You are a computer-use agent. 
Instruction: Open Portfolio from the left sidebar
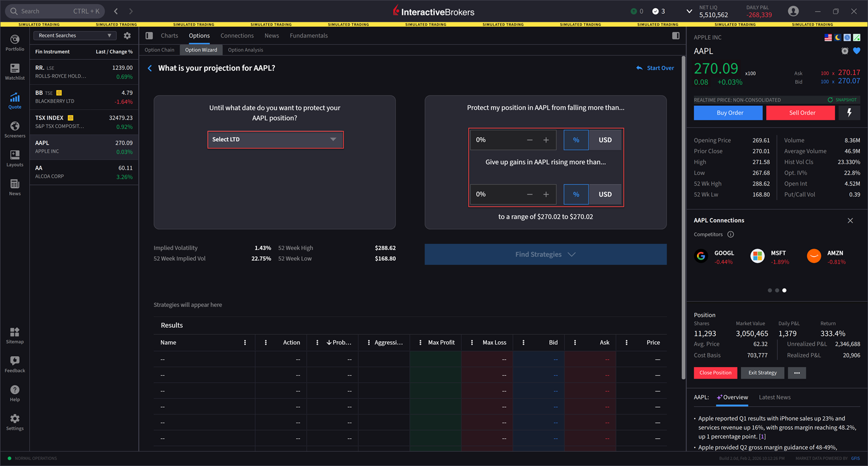coord(14,40)
